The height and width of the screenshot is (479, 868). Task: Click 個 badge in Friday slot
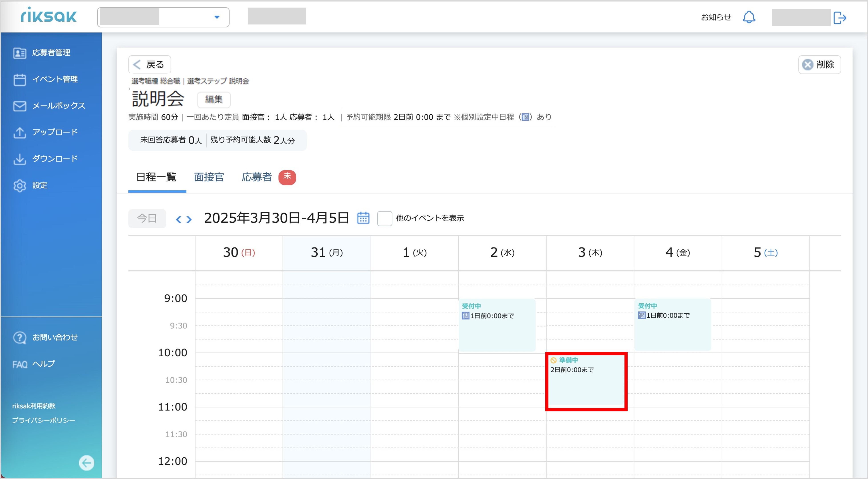pyautogui.click(x=642, y=315)
